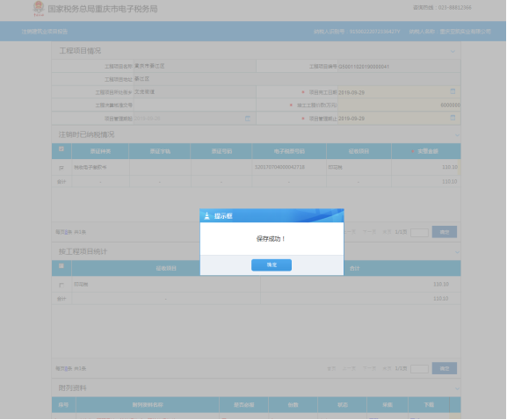The width and height of the screenshot is (507, 420).
Task: Click the 确定 button in the dialog
Action: point(272,264)
